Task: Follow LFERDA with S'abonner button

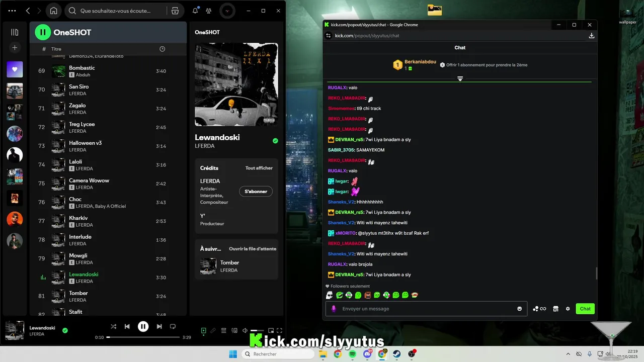Action: 256,192
